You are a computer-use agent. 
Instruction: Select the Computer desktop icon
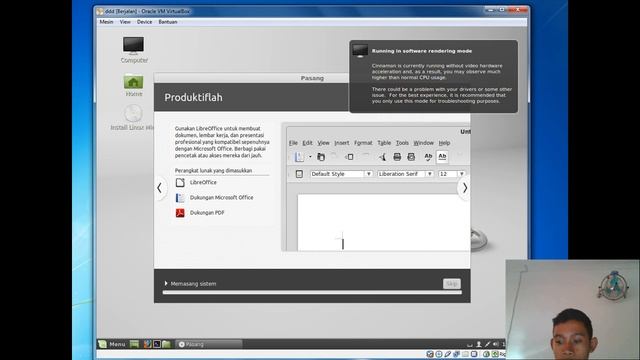(x=134, y=49)
